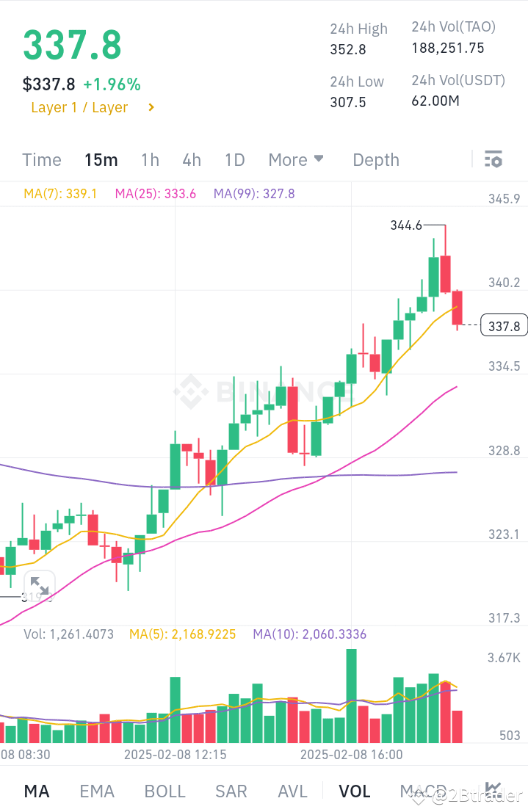Click the 24h Low value 307.5
528x812 pixels.
(348, 102)
